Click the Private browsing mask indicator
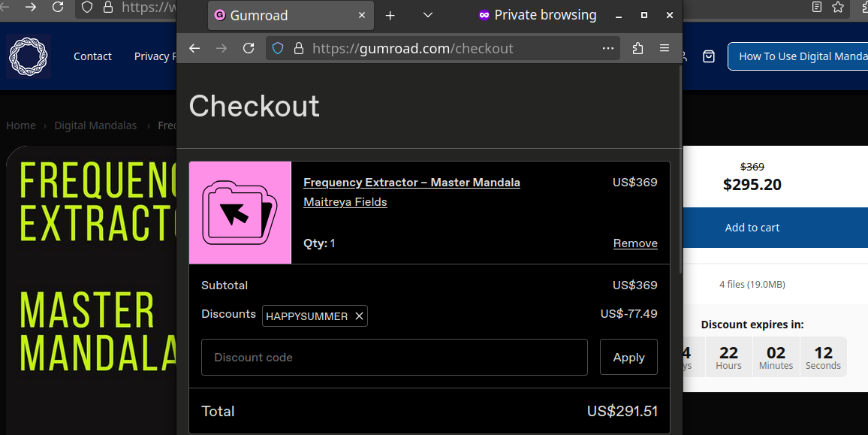Screen dimensions: 868x435 484,15
